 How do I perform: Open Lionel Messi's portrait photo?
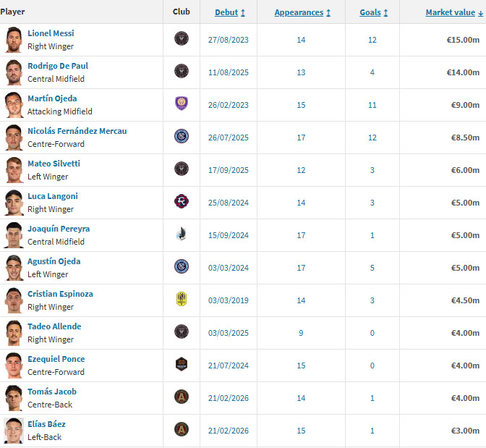pyautogui.click(x=14, y=40)
